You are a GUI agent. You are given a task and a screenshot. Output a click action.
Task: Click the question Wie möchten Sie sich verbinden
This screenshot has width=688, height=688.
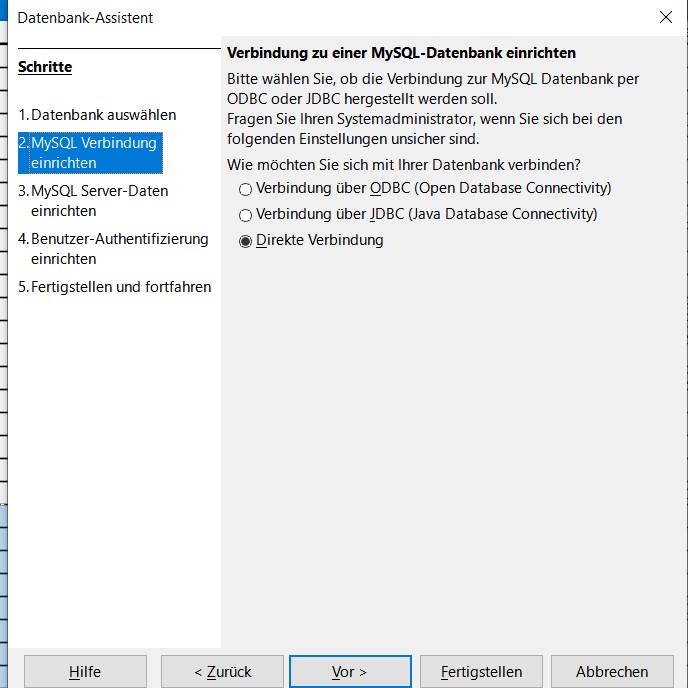click(x=404, y=164)
